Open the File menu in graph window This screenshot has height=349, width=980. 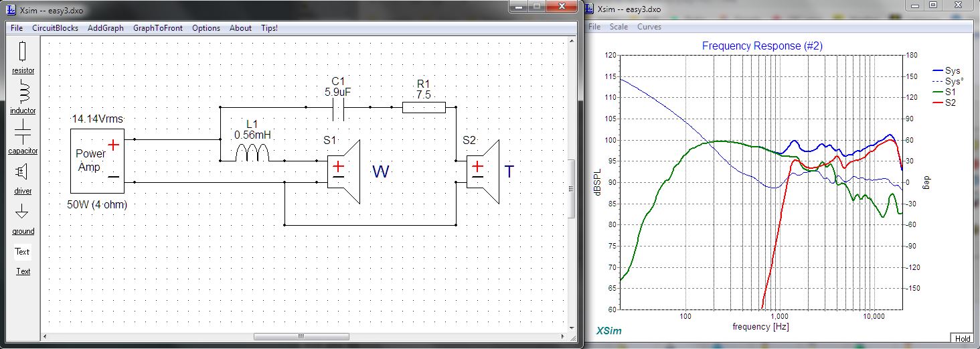[x=594, y=27]
